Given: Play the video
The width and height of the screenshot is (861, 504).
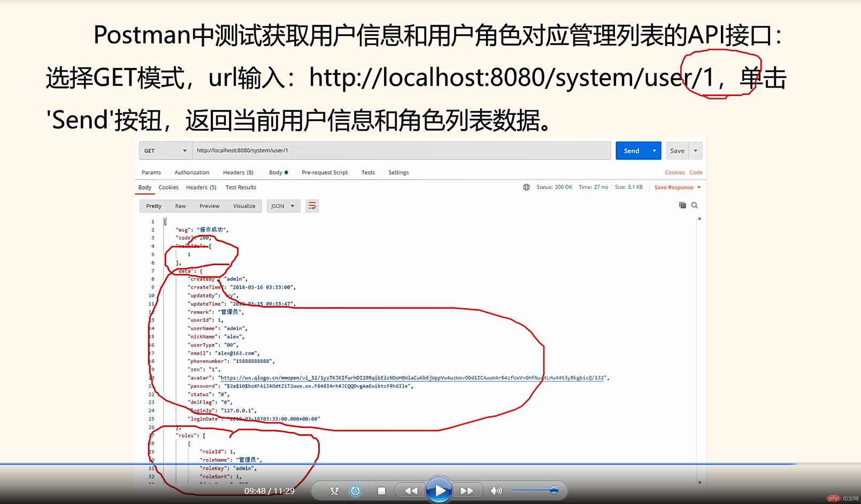Looking at the screenshot, I should (439, 490).
